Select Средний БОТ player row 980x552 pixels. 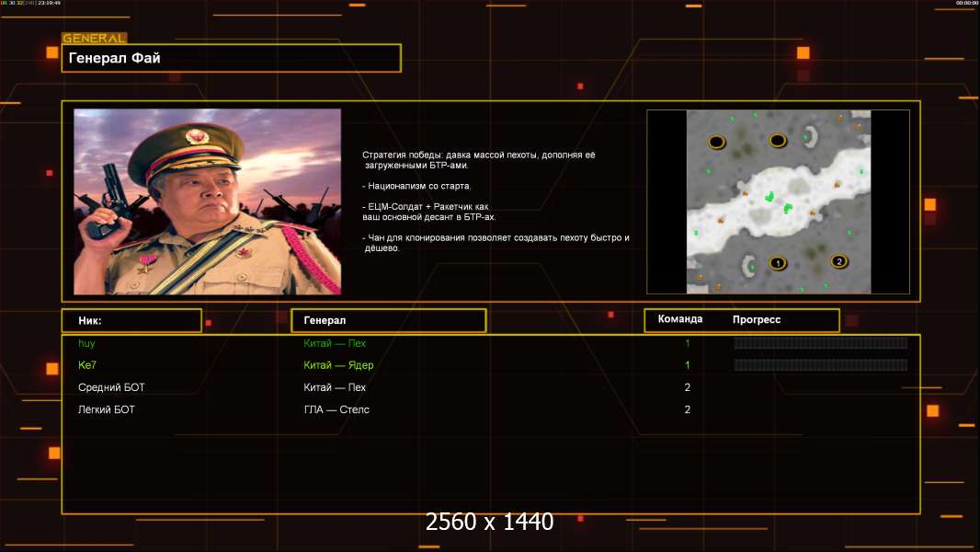(111, 387)
